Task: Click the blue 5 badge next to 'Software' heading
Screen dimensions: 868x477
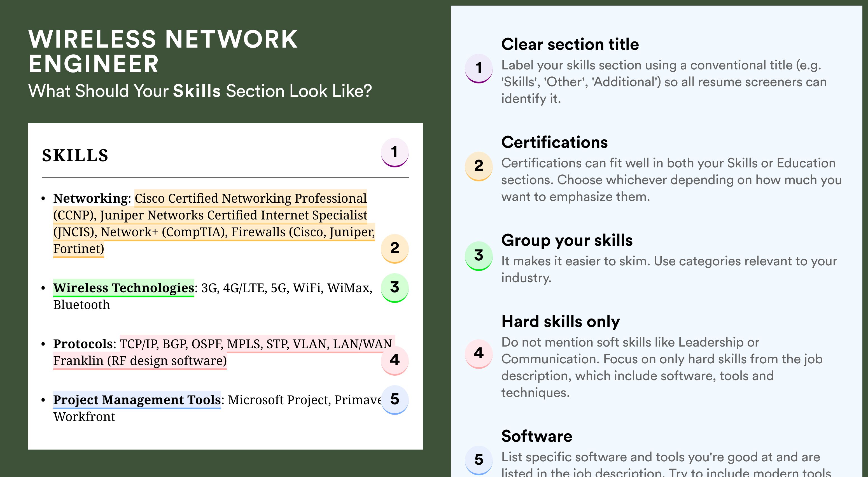Action: [x=479, y=460]
